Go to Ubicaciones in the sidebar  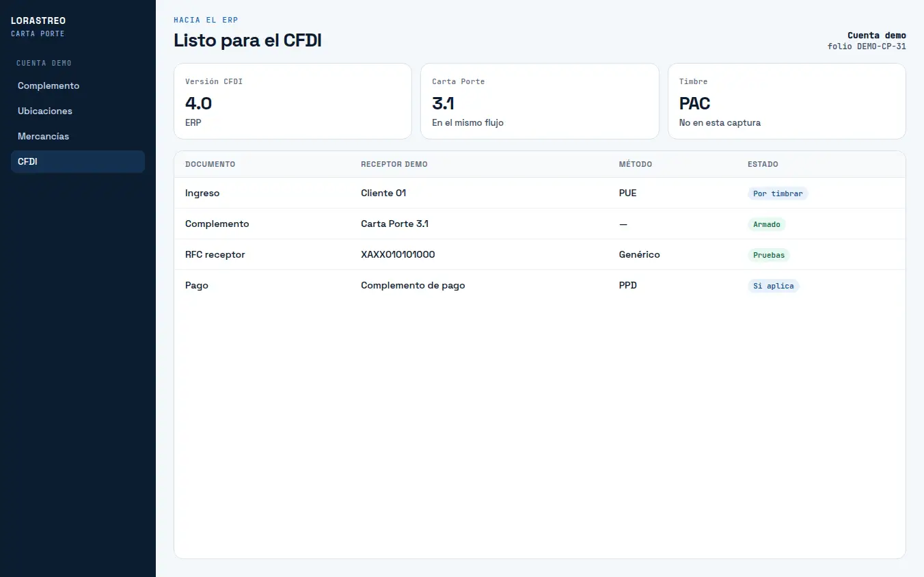[78, 111]
